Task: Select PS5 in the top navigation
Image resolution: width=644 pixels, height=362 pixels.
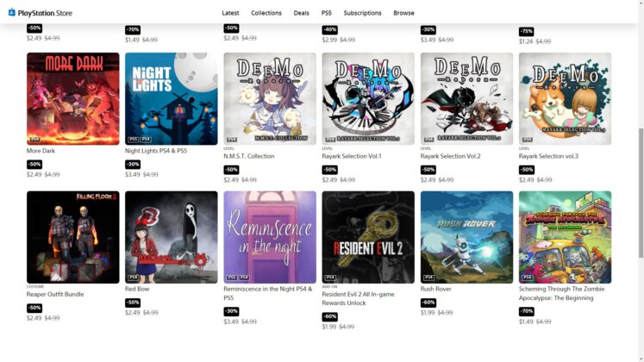Action: point(327,13)
